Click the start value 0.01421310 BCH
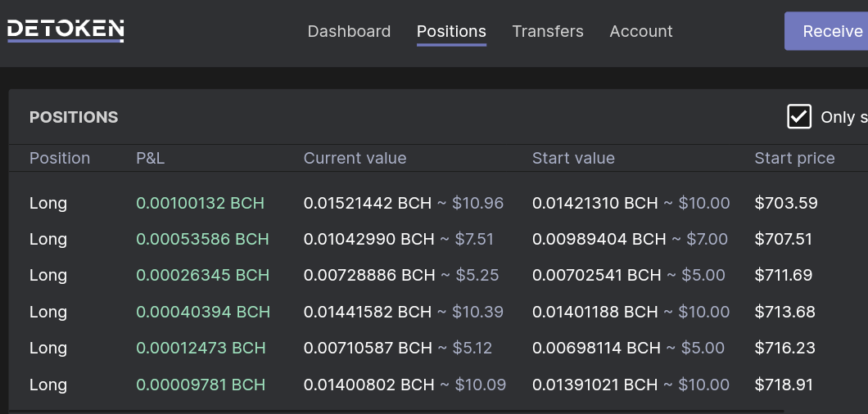This screenshot has height=414, width=868. (x=595, y=203)
